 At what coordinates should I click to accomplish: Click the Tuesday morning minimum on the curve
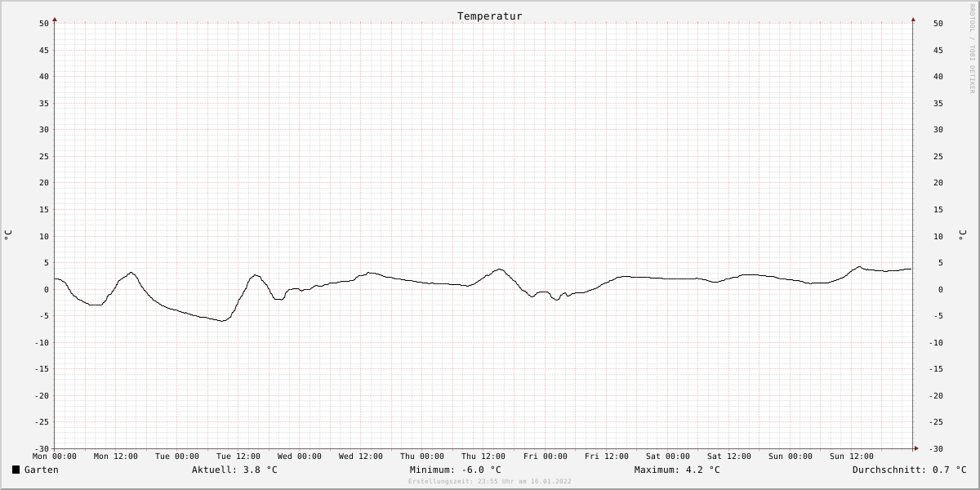(x=221, y=320)
